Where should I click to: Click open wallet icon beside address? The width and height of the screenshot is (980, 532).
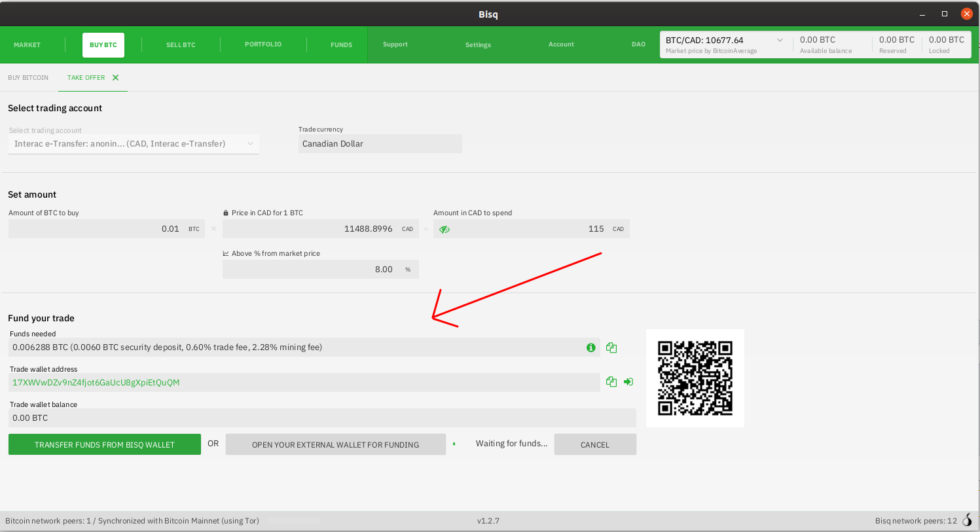(x=628, y=382)
